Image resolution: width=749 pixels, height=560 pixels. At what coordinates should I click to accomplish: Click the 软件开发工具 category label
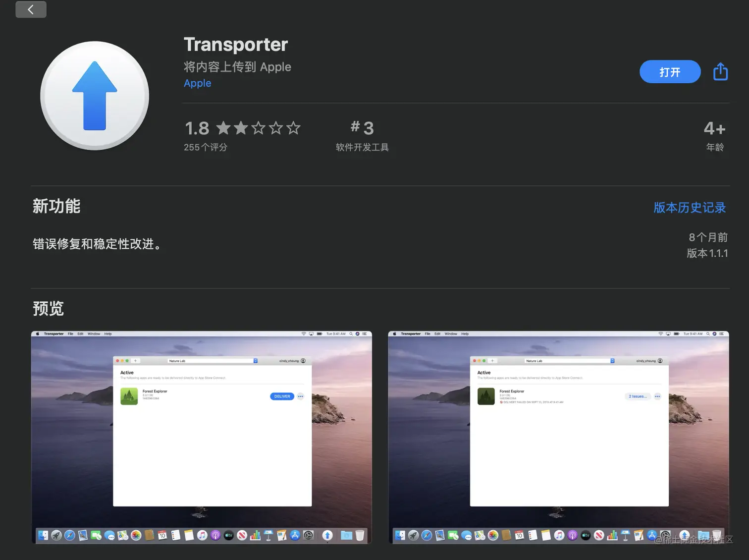point(362,147)
